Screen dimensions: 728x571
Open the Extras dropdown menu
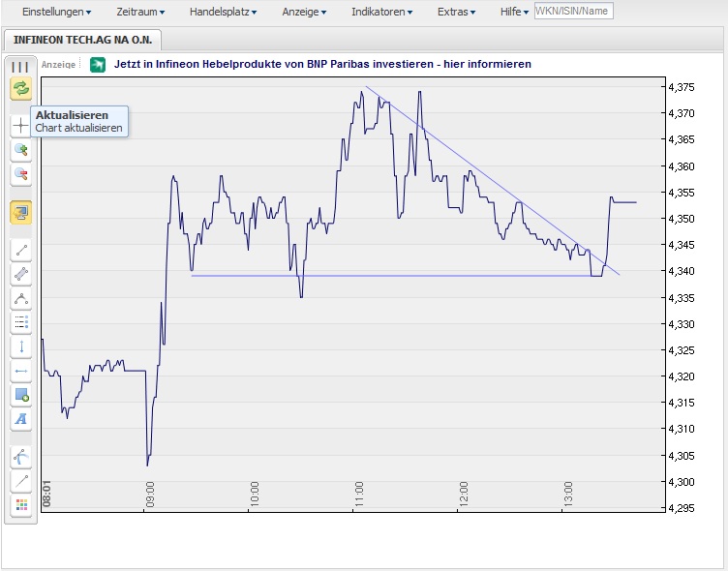(456, 12)
